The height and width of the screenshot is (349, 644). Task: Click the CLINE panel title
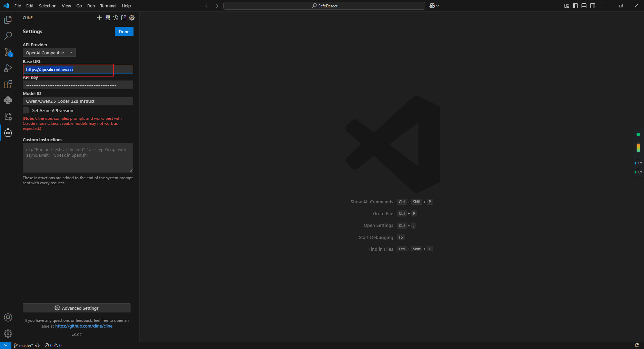pyautogui.click(x=28, y=18)
